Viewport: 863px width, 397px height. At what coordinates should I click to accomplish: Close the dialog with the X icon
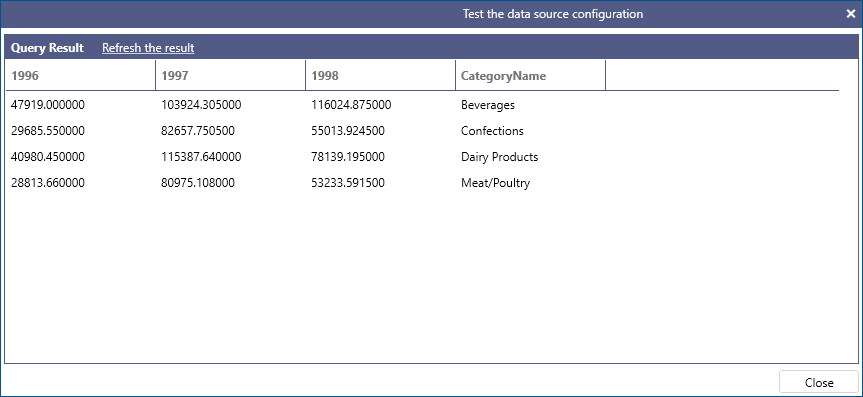(x=850, y=14)
